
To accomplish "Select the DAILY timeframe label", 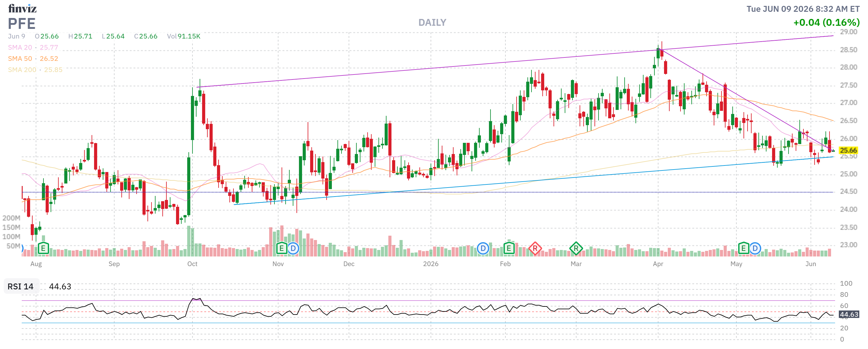I will (x=432, y=23).
